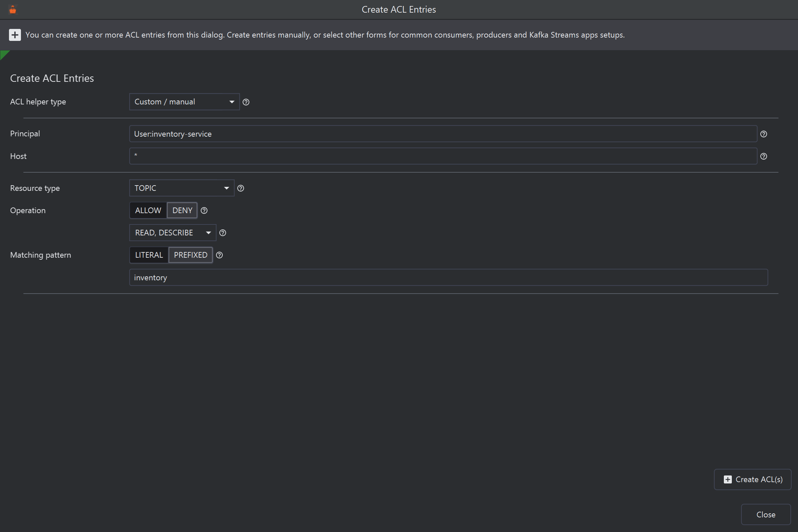798x532 pixels.
Task: Select the ALLOW operation option
Action: (148, 210)
